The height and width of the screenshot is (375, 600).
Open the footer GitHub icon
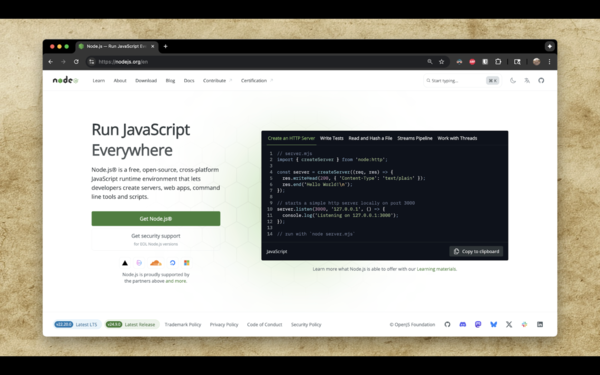coord(447,324)
